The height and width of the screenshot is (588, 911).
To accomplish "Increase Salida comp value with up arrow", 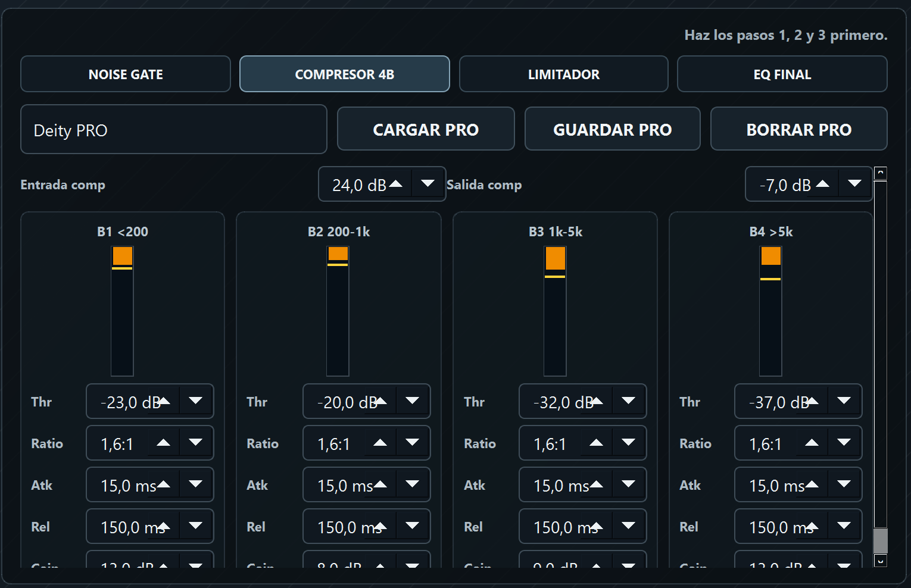I will (823, 184).
